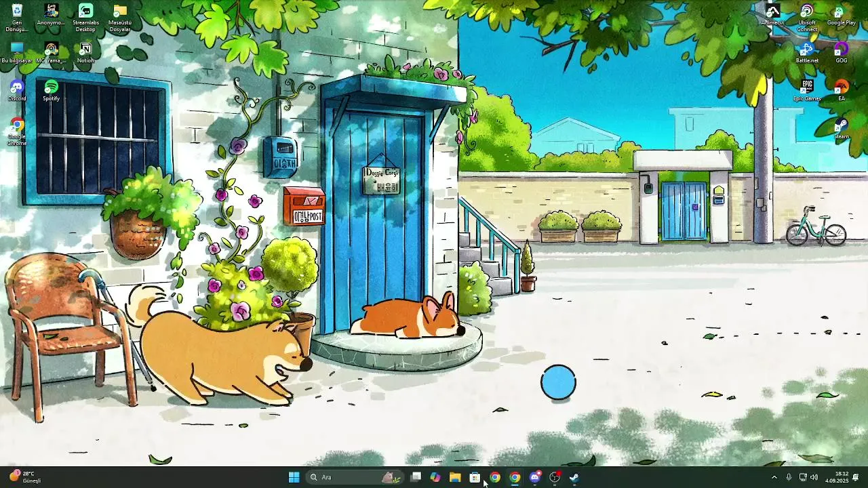
Task: Select the Geri Dönüşüm recycle bin desktop icon
Action: coord(17,18)
